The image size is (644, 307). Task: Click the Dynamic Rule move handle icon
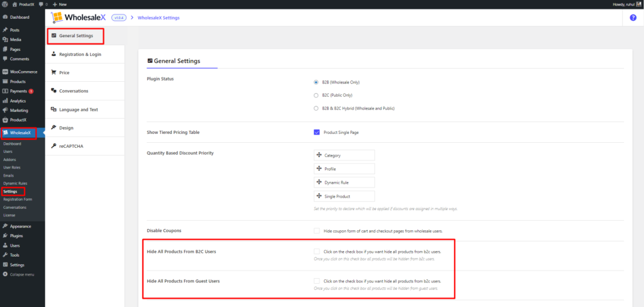pyautogui.click(x=319, y=182)
